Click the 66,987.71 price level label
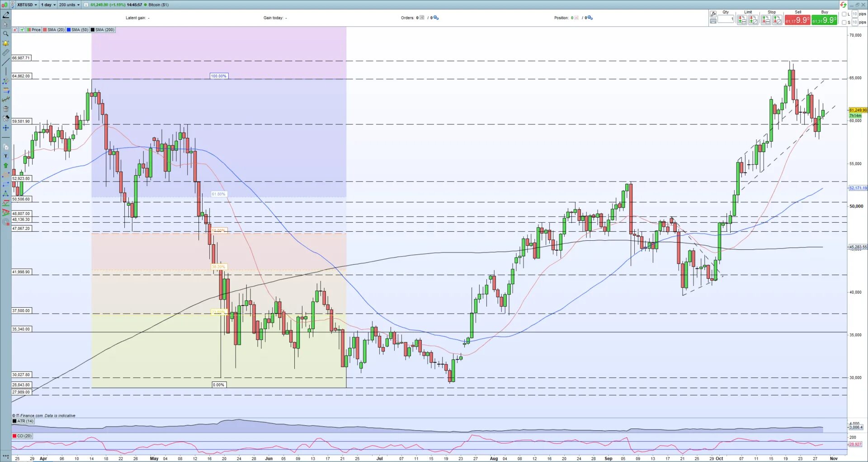 point(21,58)
